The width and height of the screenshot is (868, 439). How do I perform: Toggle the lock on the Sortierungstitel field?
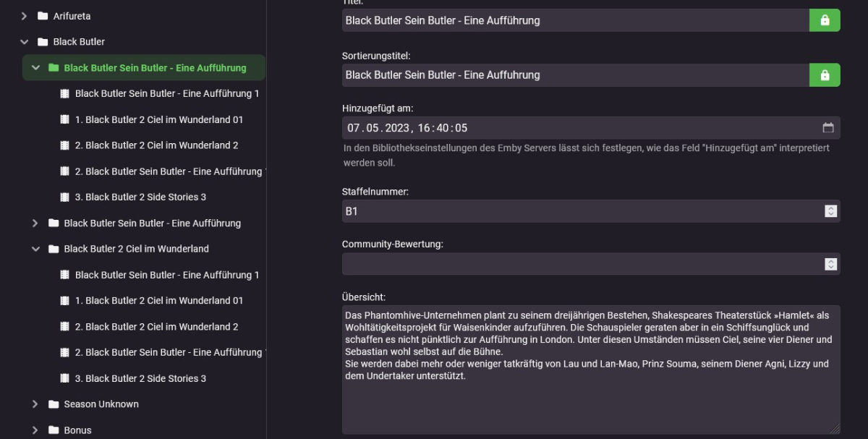pyautogui.click(x=825, y=75)
